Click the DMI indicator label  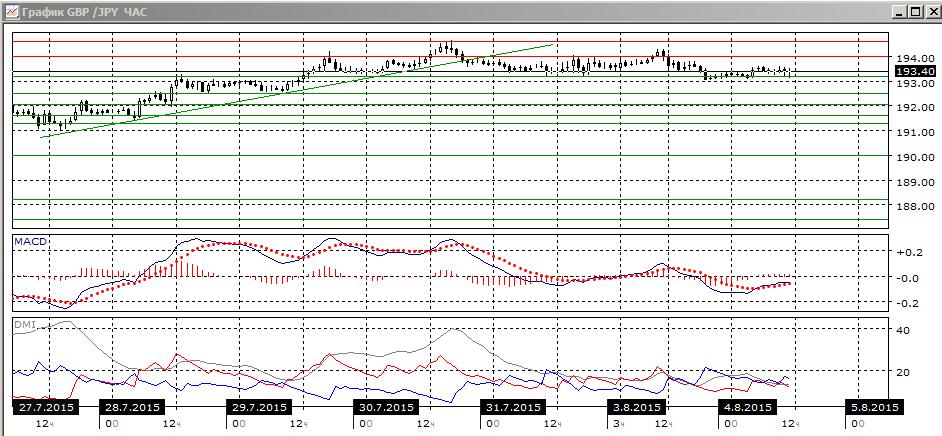tap(25, 324)
